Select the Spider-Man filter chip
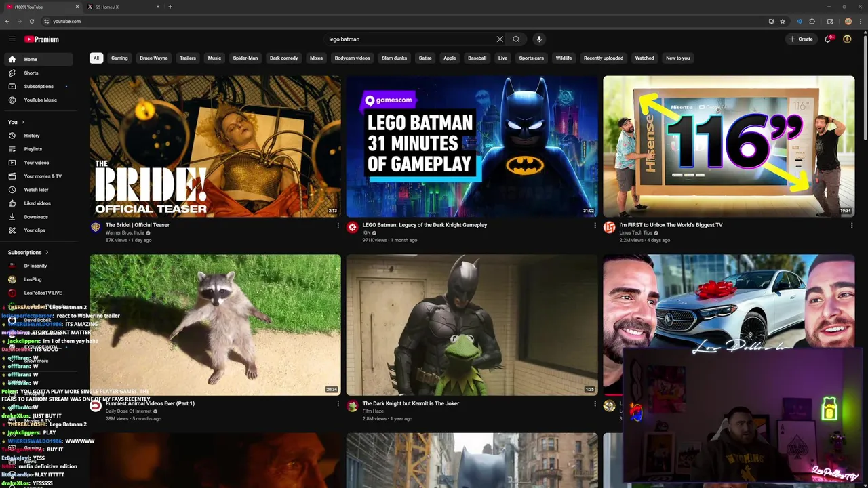Screen dimensions: 868x488 245,58
